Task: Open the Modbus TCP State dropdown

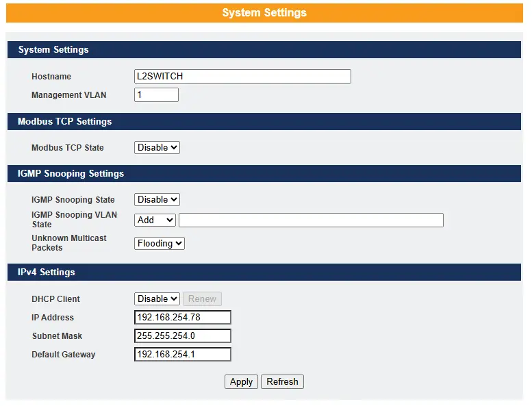Action: point(157,148)
